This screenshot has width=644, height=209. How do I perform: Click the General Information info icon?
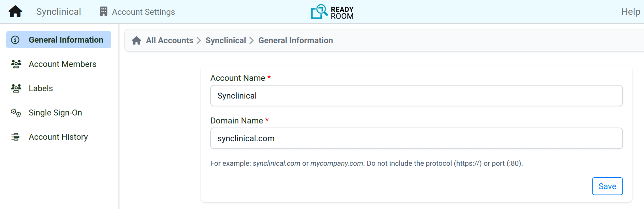15,40
